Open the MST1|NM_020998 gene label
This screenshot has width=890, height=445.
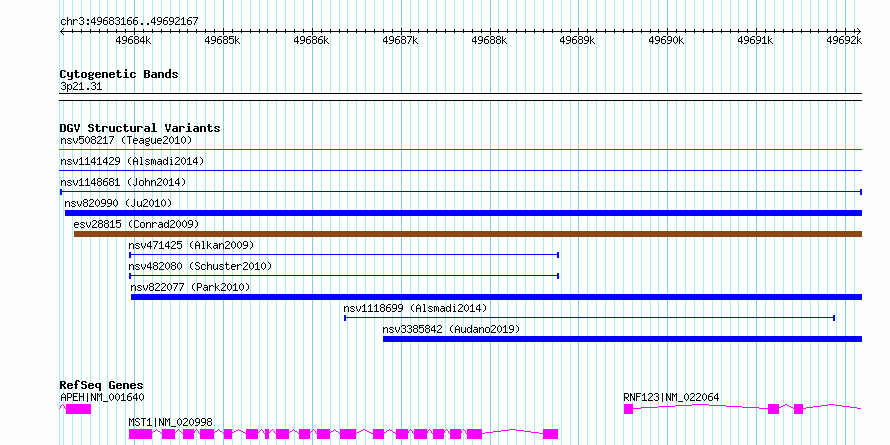click(x=170, y=422)
